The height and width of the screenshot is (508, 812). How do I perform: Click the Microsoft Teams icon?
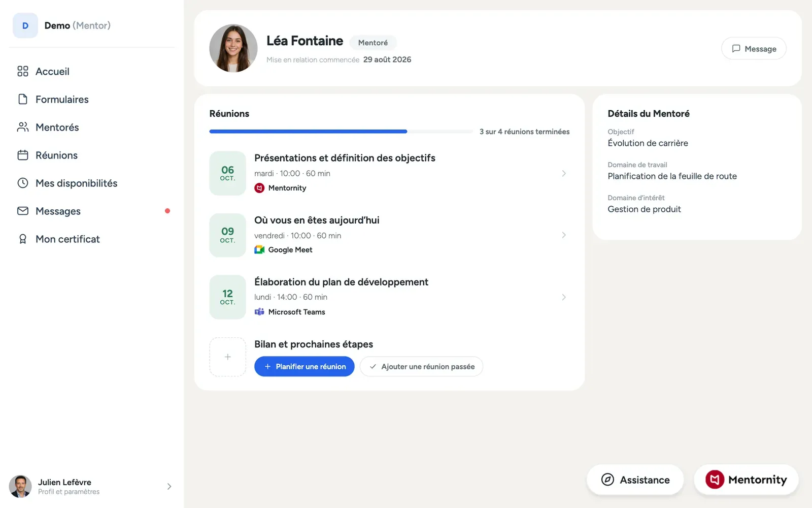coord(259,312)
